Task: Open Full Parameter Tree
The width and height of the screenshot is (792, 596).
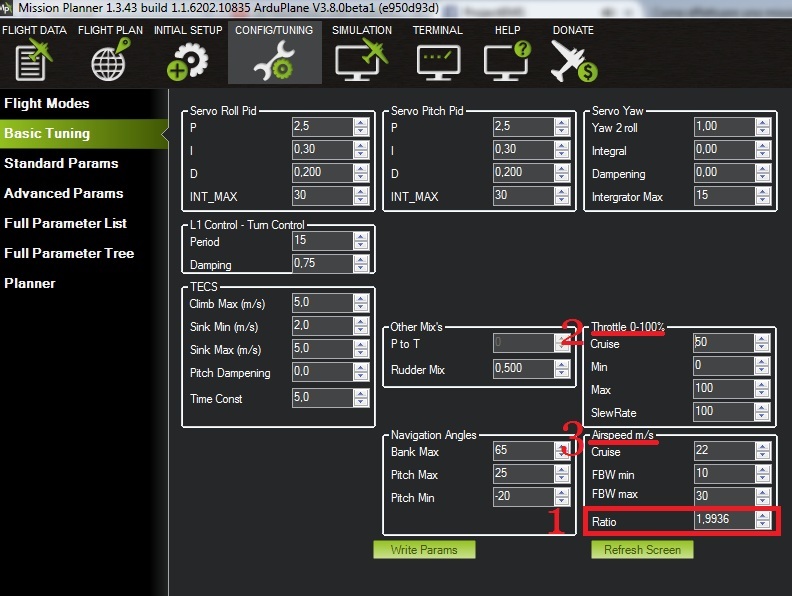Action: click(x=69, y=253)
